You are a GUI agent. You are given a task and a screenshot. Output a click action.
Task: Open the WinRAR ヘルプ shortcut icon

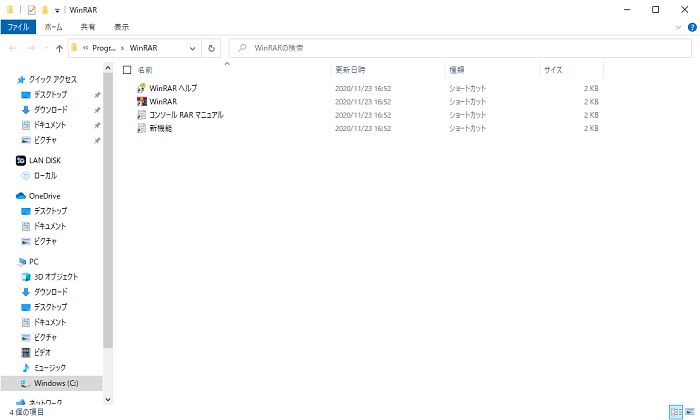click(142, 88)
